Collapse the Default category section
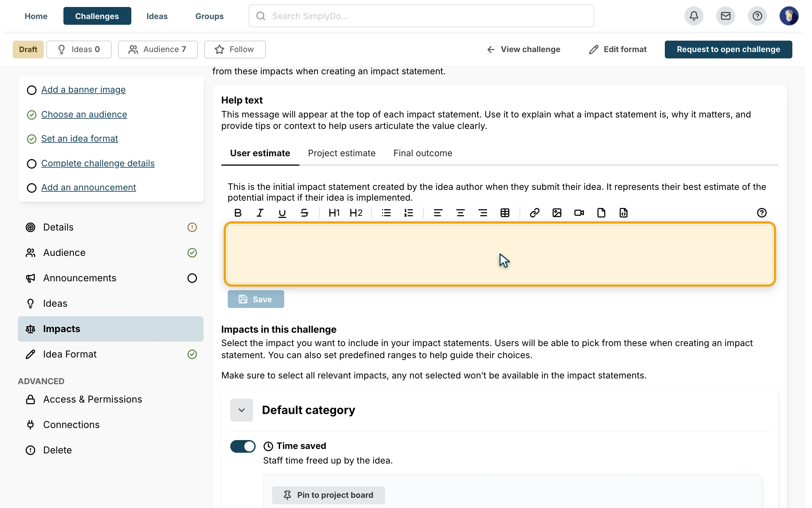The width and height of the screenshot is (812, 508). [242, 410]
